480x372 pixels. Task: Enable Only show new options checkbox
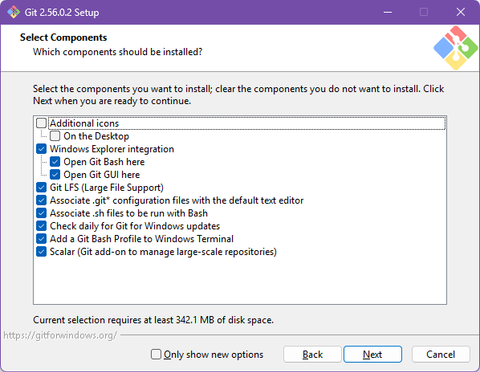pos(156,354)
